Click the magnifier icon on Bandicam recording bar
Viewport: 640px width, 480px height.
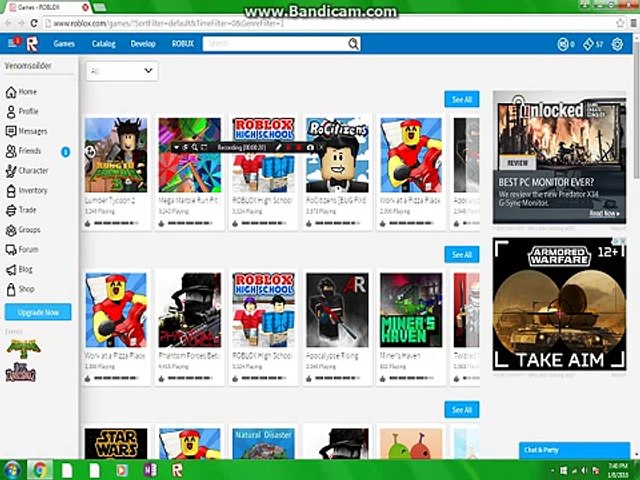click(195, 147)
